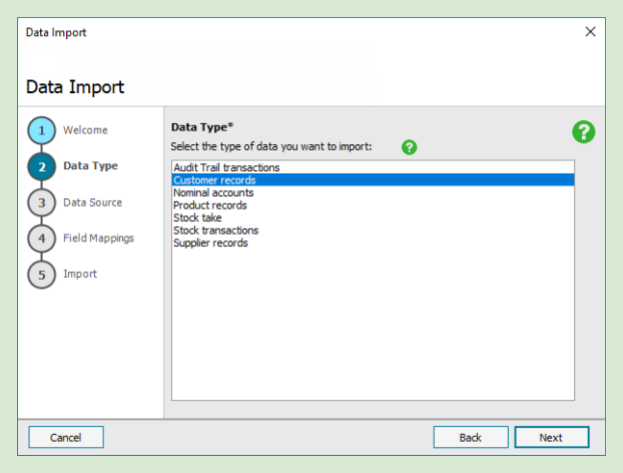Click the step 5 Import circle
This screenshot has height=473, width=623.
pyautogui.click(x=42, y=275)
